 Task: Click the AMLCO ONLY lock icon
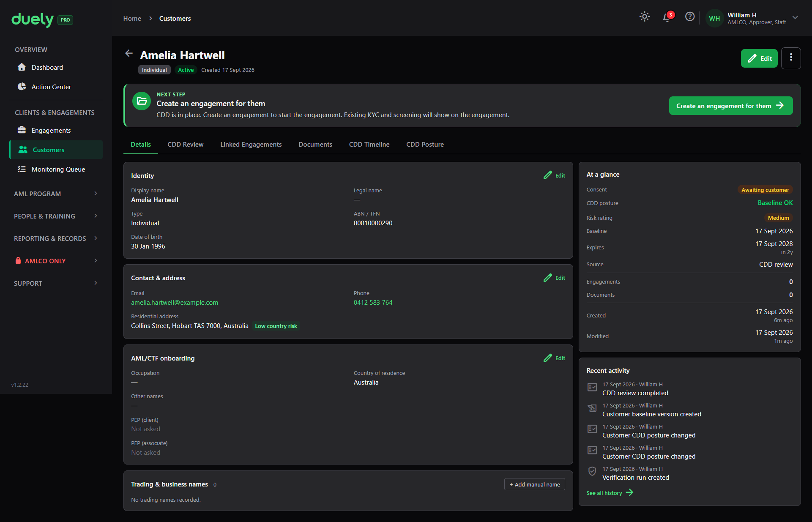pyautogui.click(x=18, y=260)
